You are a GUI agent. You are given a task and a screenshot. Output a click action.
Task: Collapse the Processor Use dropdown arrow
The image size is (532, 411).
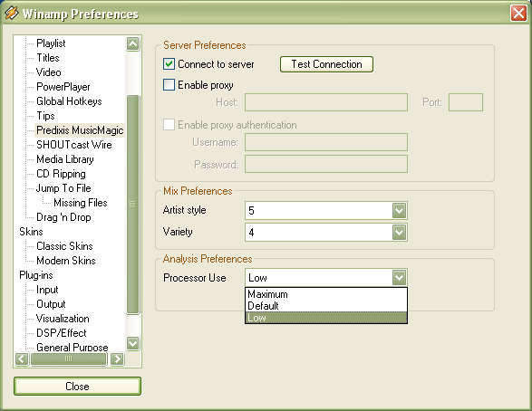[x=399, y=278]
